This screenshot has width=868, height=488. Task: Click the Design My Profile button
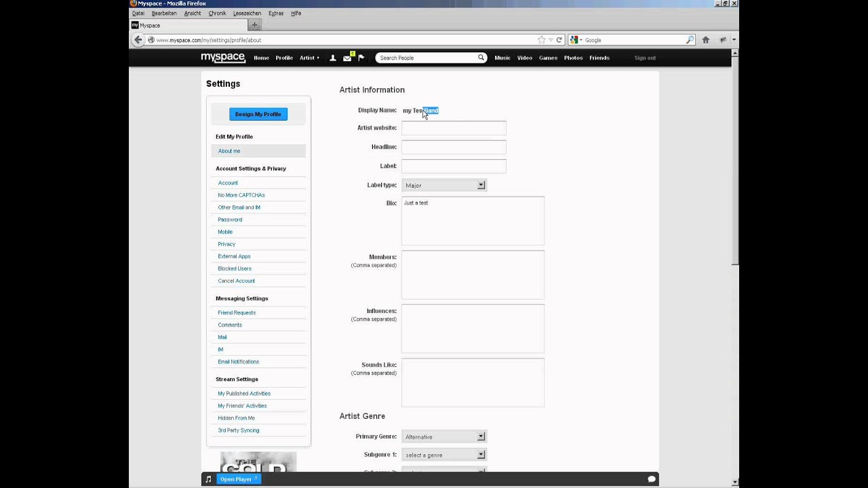click(258, 114)
